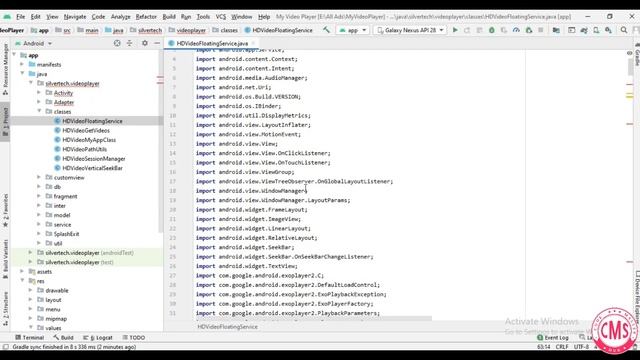Open the File menu
The height and width of the screenshot is (360, 640).
pos(20,17)
